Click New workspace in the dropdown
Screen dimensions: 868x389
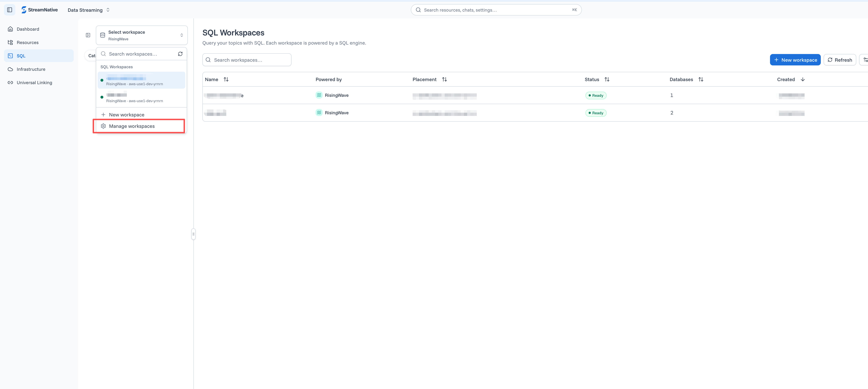point(141,115)
